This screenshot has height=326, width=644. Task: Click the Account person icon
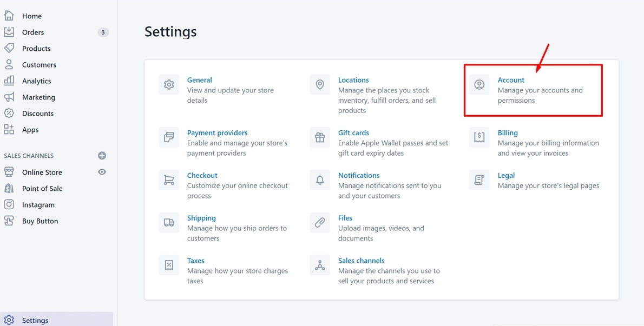[479, 85]
